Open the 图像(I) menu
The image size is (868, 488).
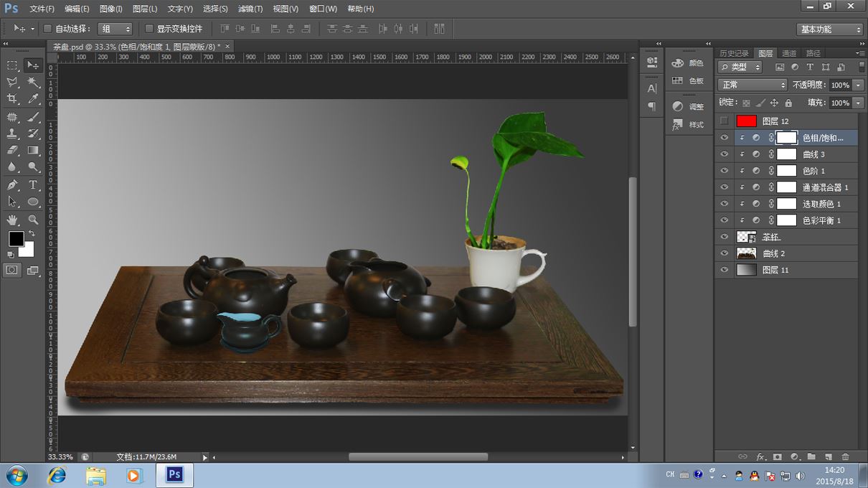(x=111, y=9)
